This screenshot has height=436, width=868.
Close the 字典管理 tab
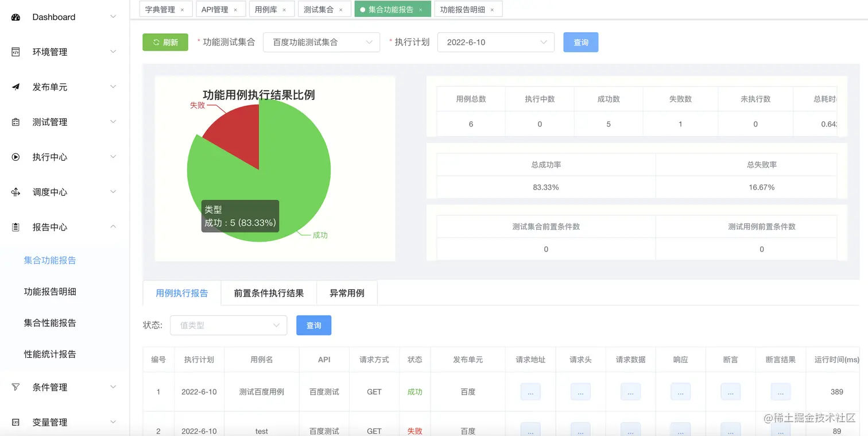[183, 10]
